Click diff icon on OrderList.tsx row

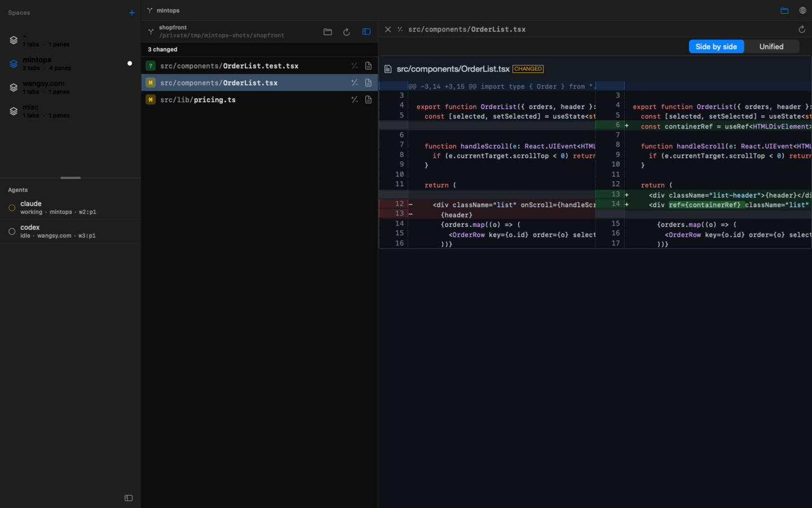355,83
